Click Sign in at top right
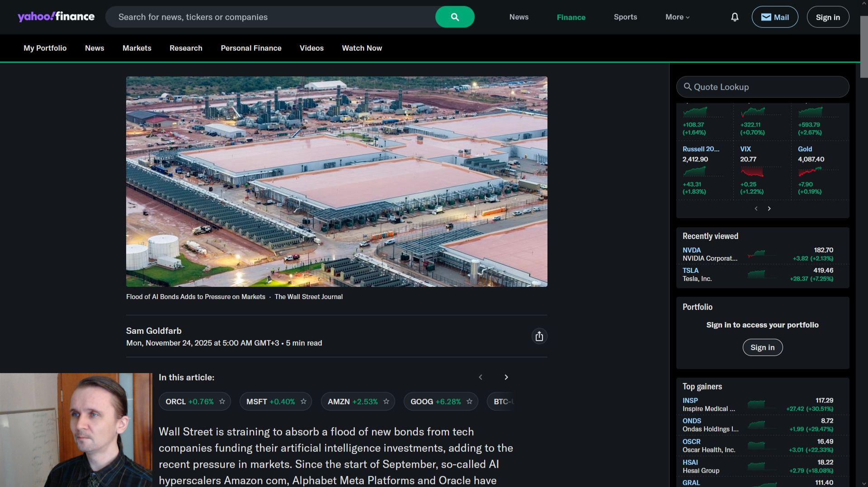This screenshot has height=487, width=868. (828, 17)
